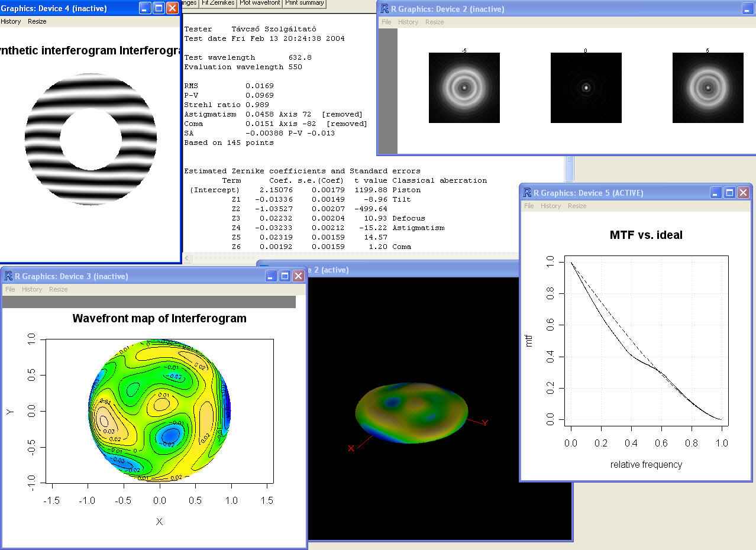Open Resize menu in Device 4 window
Image resolution: width=756 pixels, height=550 pixels.
[37, 21]
